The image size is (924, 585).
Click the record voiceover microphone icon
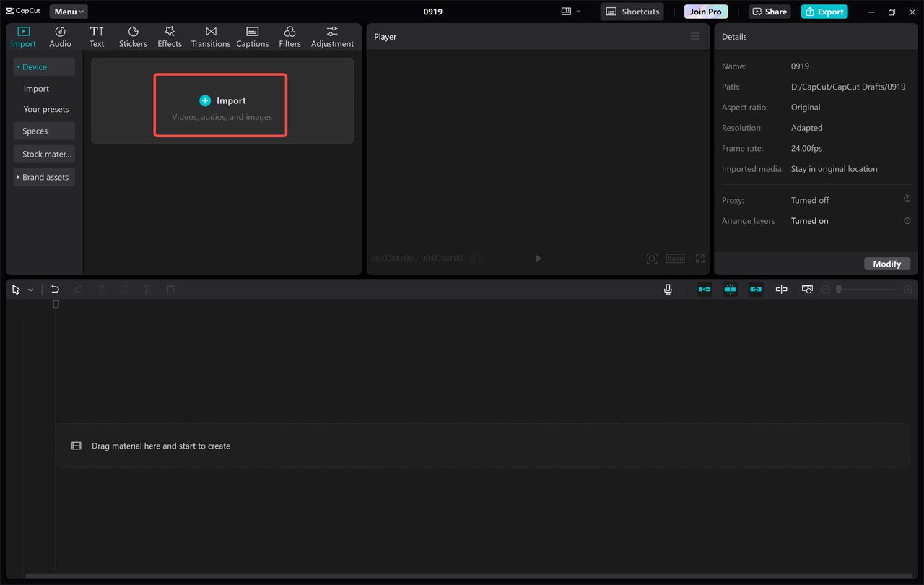click(668, 289)
